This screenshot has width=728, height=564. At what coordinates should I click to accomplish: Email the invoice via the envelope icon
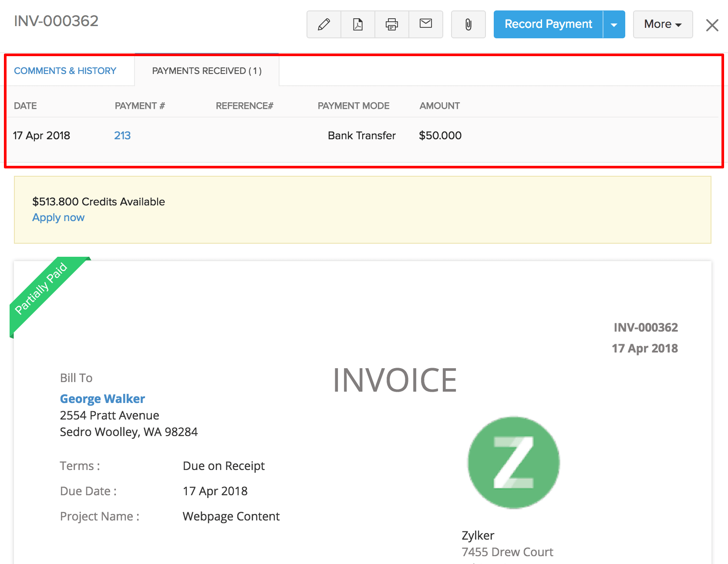pyautogui.click(x=425, y=24)
